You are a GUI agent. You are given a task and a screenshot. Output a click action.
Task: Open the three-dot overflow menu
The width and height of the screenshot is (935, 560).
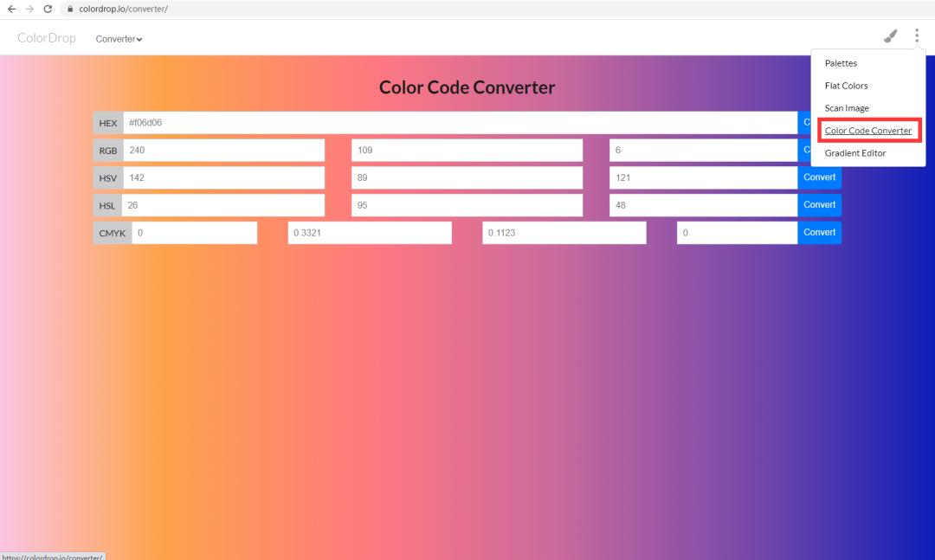coord(917,36)
